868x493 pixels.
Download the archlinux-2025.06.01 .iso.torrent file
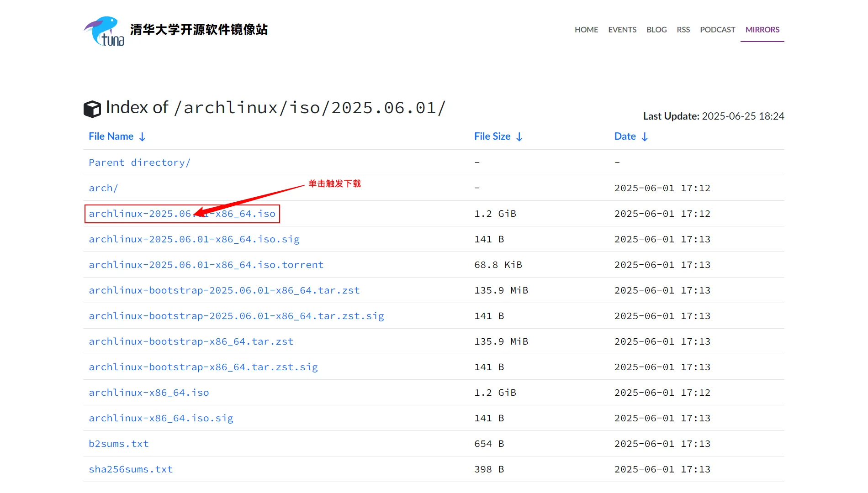point(206,265)
